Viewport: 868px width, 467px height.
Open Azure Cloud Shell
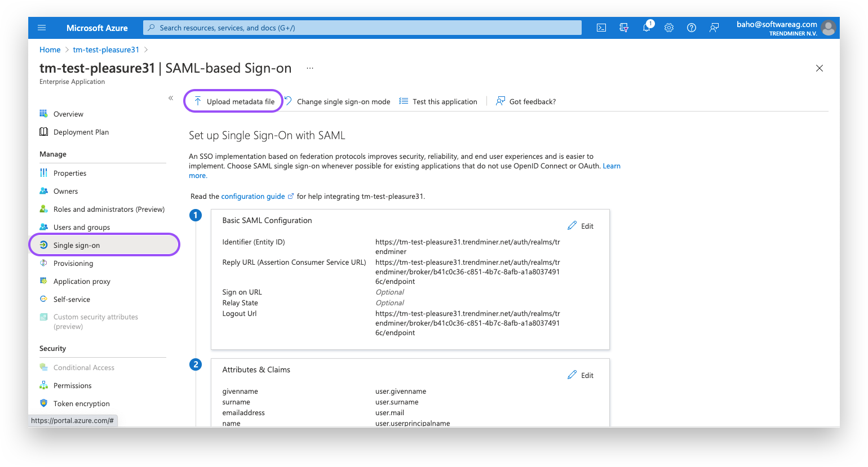click(601, 28)
